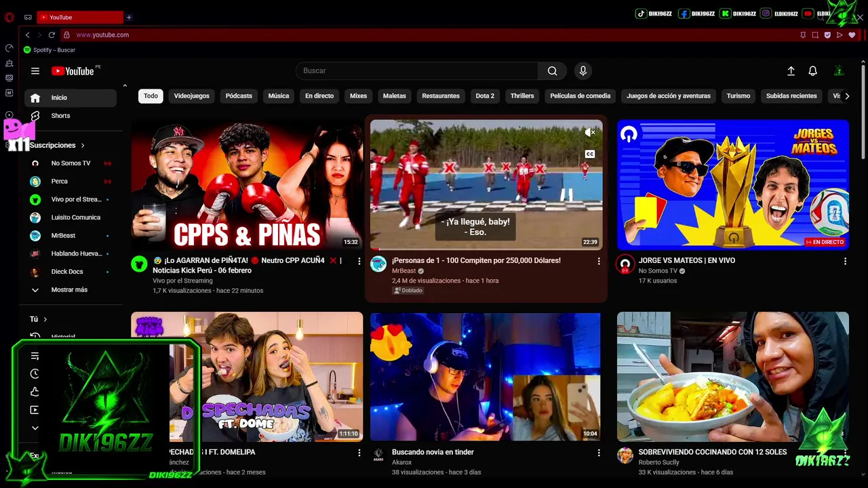This screenshot has width=868, height=488.
Task: Open the MrBeast channel avatar below the video
Action: coord(378,264)
